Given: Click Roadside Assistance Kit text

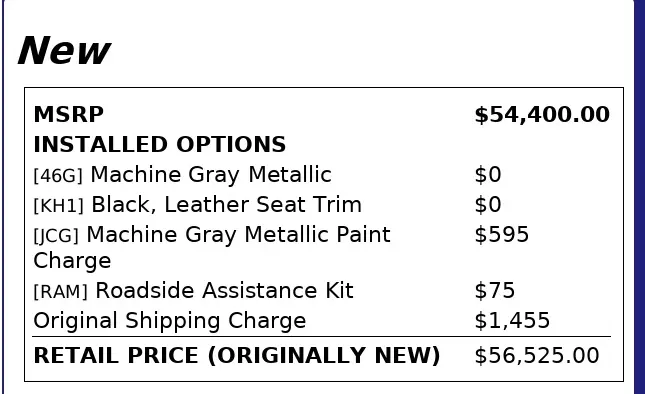Looking at the screenshot, I should [x=224, y=290].
